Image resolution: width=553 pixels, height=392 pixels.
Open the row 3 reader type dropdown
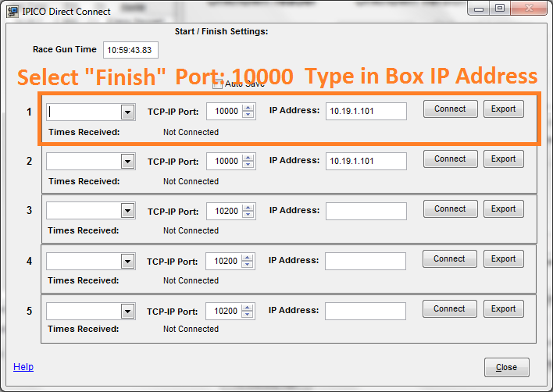point(127,211)
